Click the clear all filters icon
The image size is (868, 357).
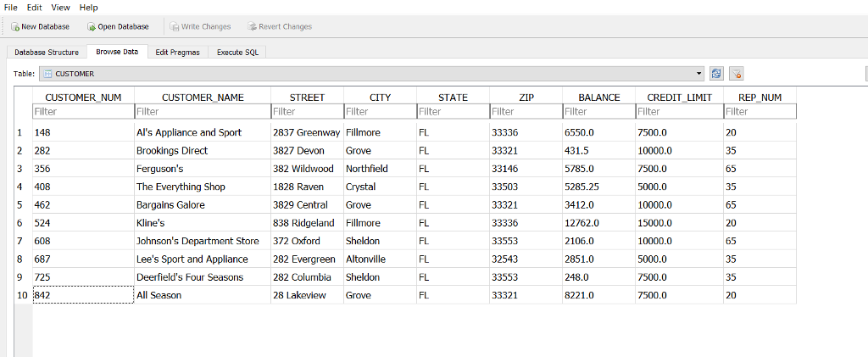click(x=736, y=74)
